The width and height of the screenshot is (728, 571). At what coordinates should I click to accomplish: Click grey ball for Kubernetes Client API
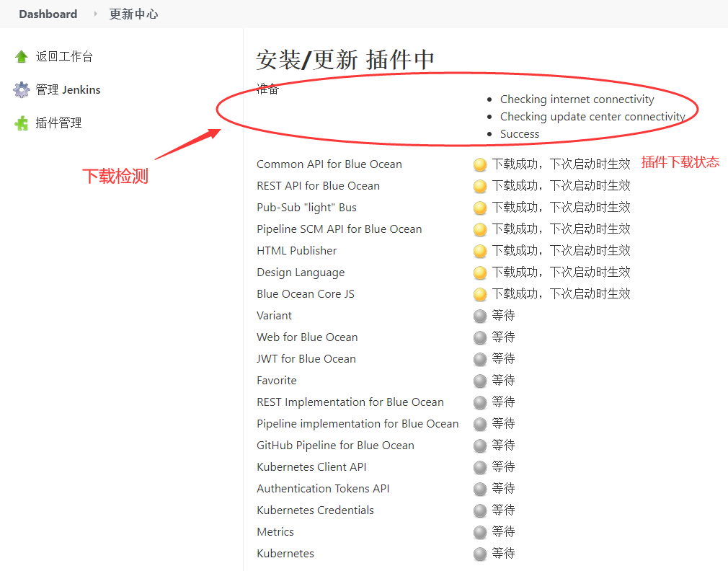click(x=480, y=467)
